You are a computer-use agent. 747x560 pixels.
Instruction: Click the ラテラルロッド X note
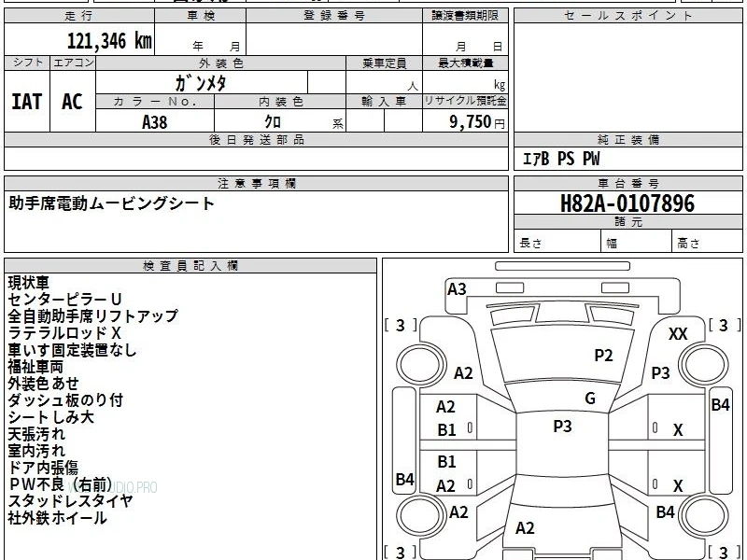pyautogui.click(x=64, y=333)
